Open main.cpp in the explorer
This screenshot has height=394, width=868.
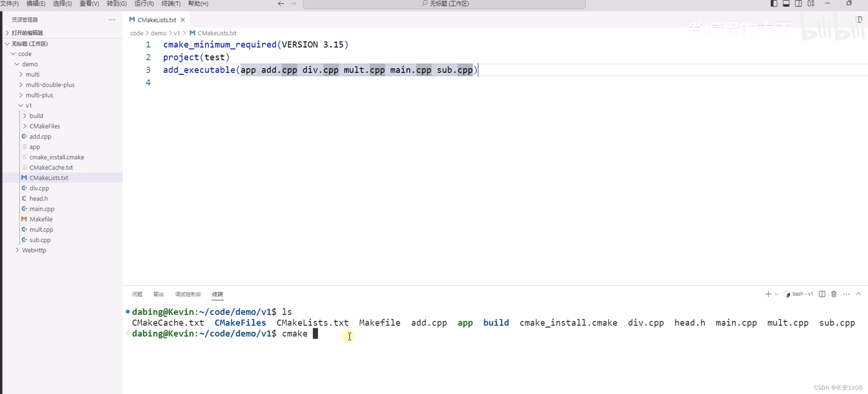click(42, 209)
